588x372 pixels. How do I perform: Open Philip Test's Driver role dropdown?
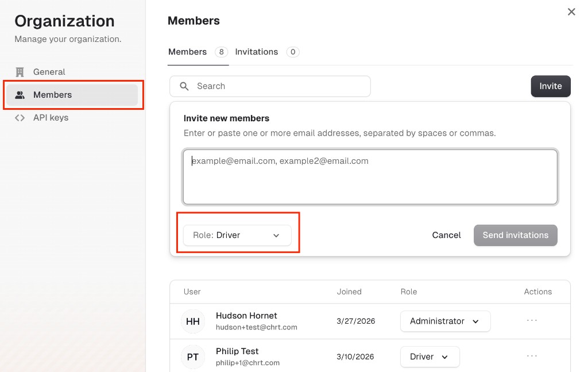point(430,356)
